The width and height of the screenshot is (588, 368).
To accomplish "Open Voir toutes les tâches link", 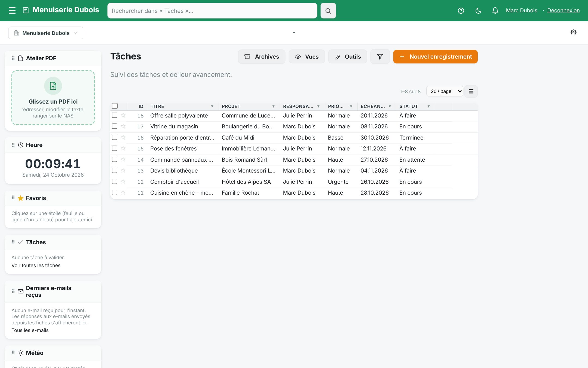I will 36,265.
